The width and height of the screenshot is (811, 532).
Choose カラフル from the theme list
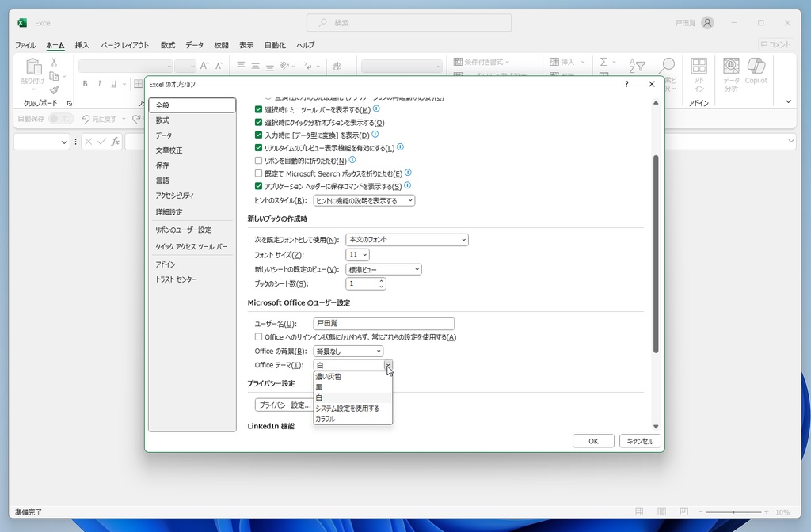[x=352, y=419]
